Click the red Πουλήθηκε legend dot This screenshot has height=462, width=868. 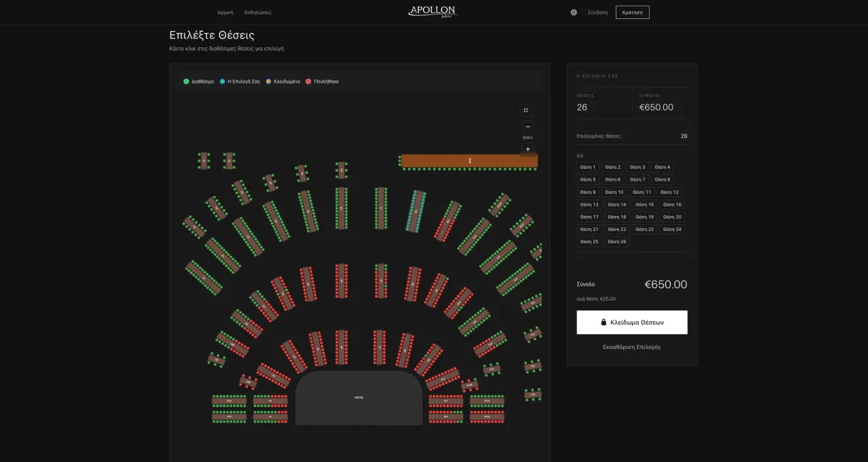pyautogui.click(x=309, y=81)
